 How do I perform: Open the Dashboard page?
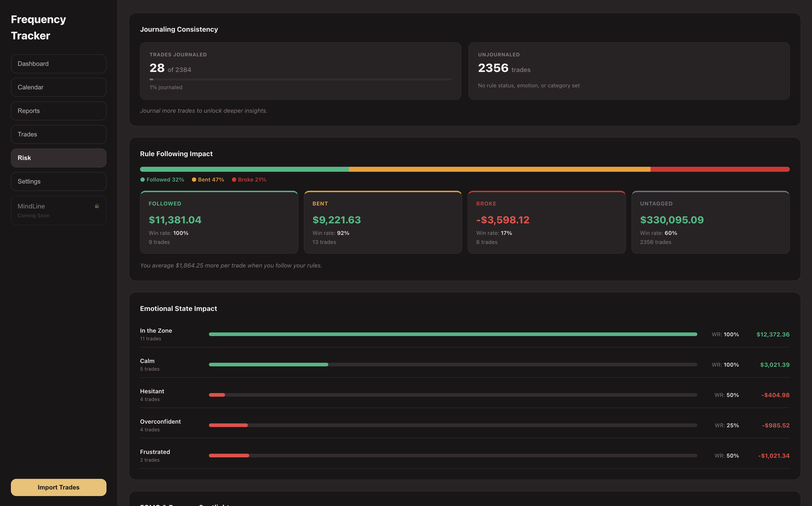59,64
